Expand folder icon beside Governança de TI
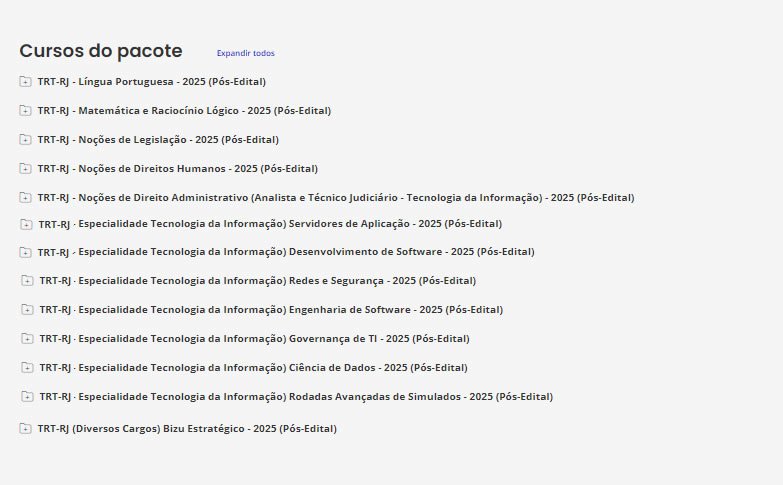Image resolution: width=783 pixels, height=485 pixels. (27, 339)
